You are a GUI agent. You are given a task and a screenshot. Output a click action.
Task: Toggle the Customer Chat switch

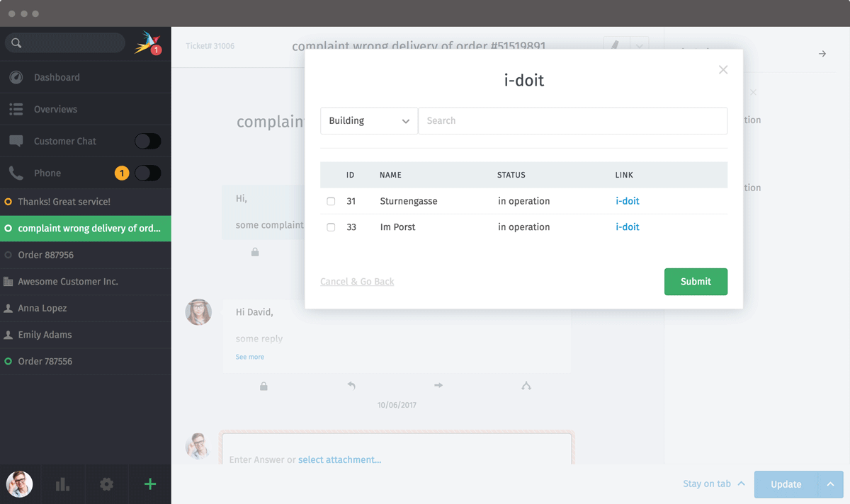pos(147,141)
